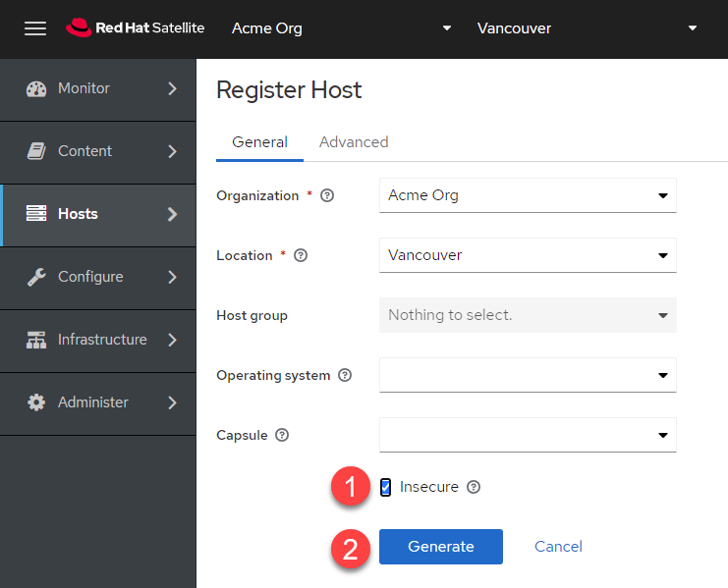Click help icon next to Insecure
728x588 pixels.
coord(474,487)
